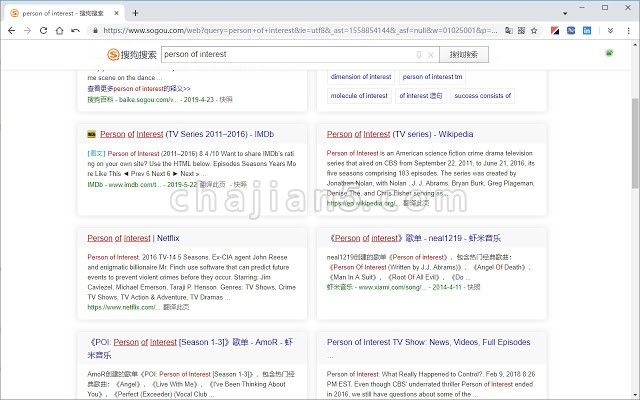640x400 pixels.
Task: Reload the page with the refresh icon
Action: [x=43, y=31]
